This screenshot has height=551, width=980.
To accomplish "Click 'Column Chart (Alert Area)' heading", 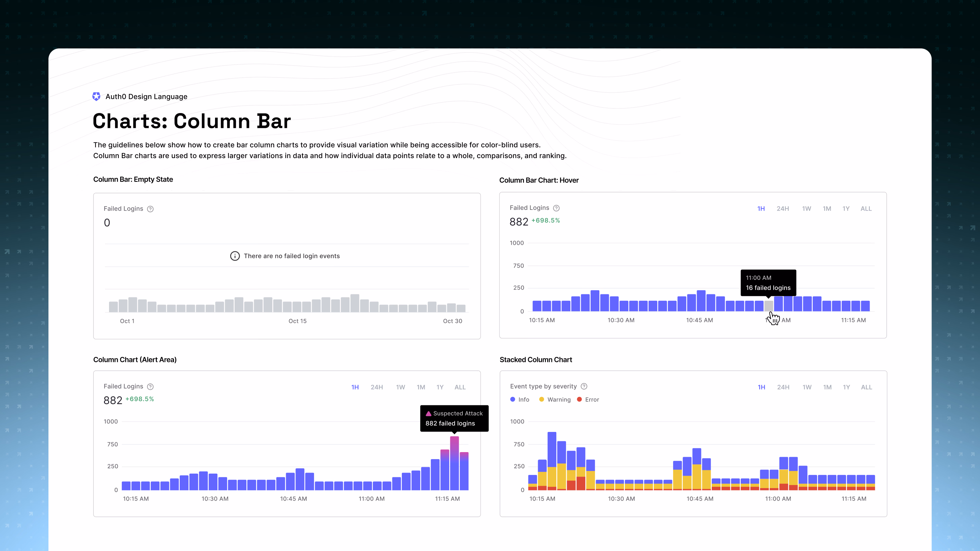I will 135,360.
